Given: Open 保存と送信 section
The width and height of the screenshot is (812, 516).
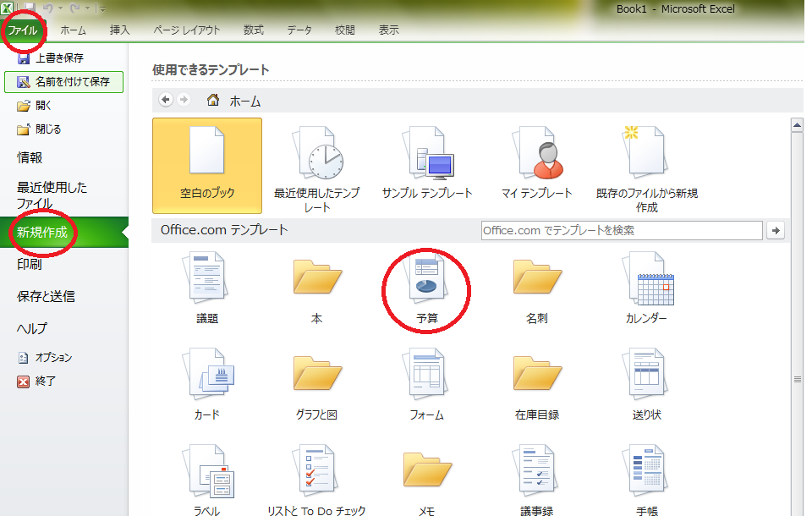Looking at the screenshot, I should pyautogui.click(x=46, y=296).
